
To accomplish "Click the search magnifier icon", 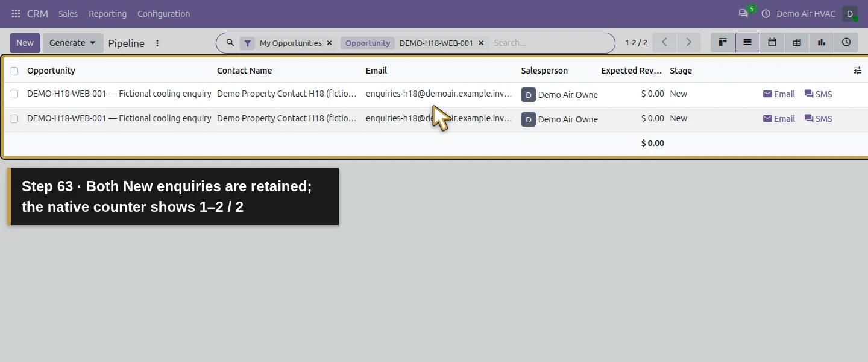I will point(230,43).
